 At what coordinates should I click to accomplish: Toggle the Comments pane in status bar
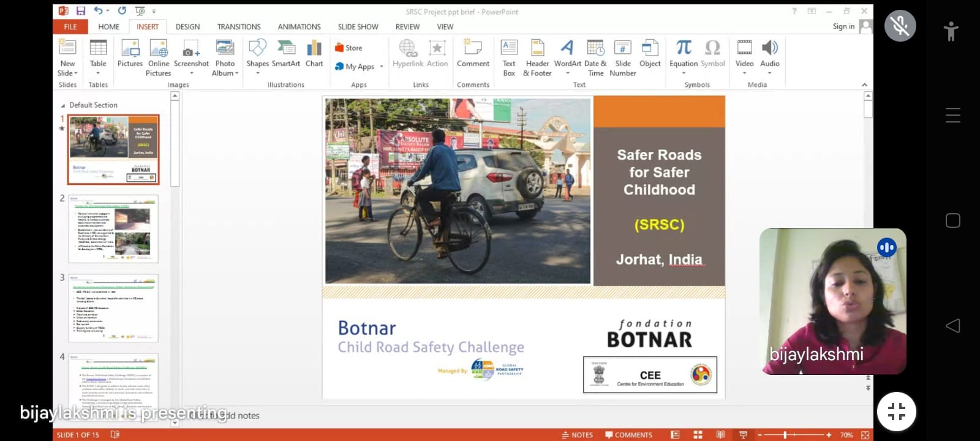[x=628, y=435]
